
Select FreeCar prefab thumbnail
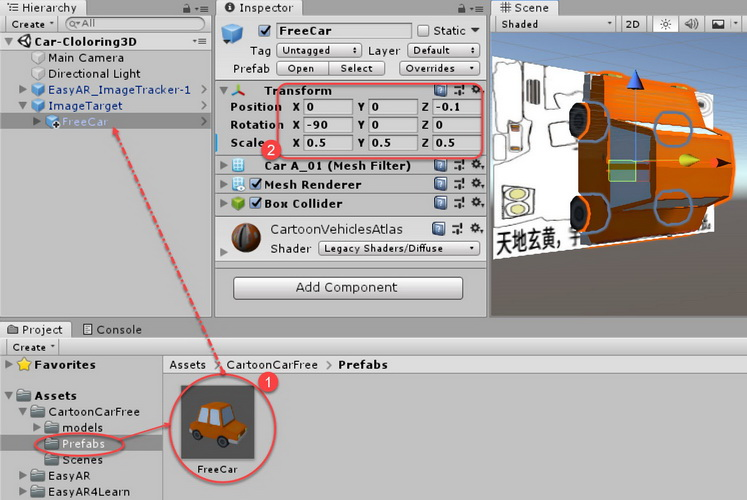[x=218, y=422]
